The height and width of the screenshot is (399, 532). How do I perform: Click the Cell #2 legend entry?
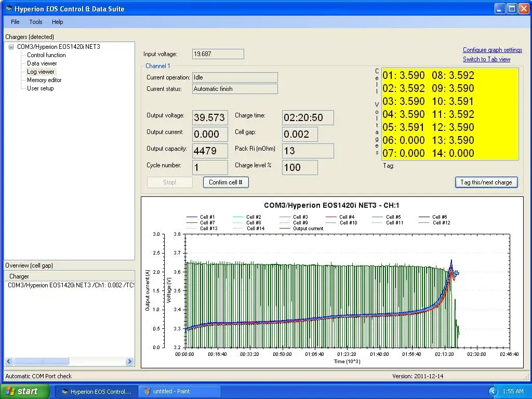[x=247, y=217]
